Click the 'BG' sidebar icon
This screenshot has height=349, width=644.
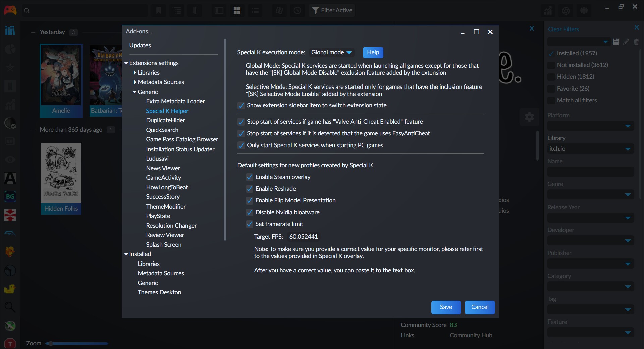point(10,196)
